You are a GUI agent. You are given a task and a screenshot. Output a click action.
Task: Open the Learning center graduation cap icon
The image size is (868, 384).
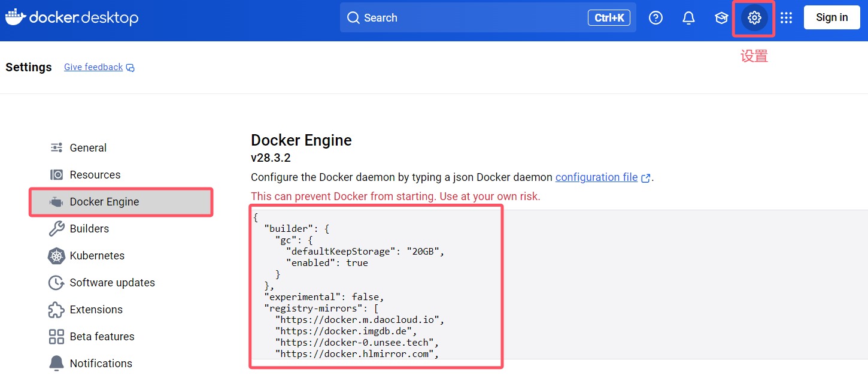pos(721,18)
